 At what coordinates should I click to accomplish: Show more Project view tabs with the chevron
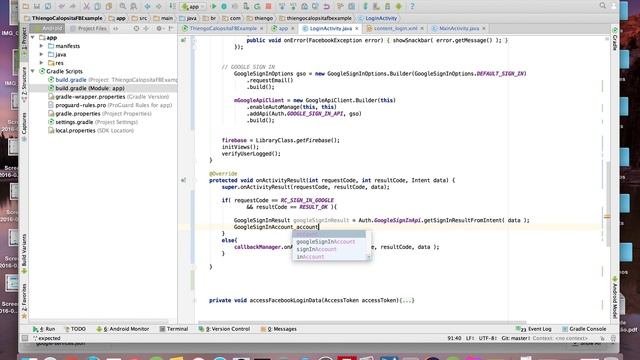(x=116, y=28)
